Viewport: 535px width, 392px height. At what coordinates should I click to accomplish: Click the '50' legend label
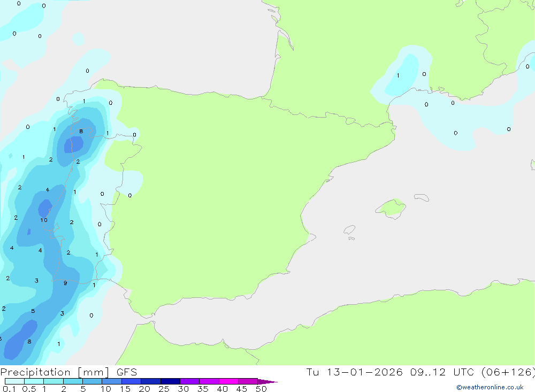pos(261,389)
